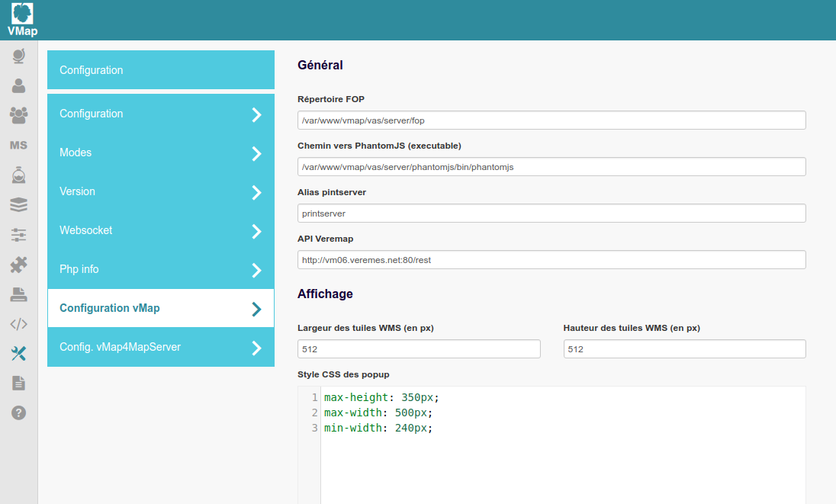Click the chevron beside Config. vMap4MapServer
The height and width of the screenshot is (504, 836).
click(x=256, y=348)
